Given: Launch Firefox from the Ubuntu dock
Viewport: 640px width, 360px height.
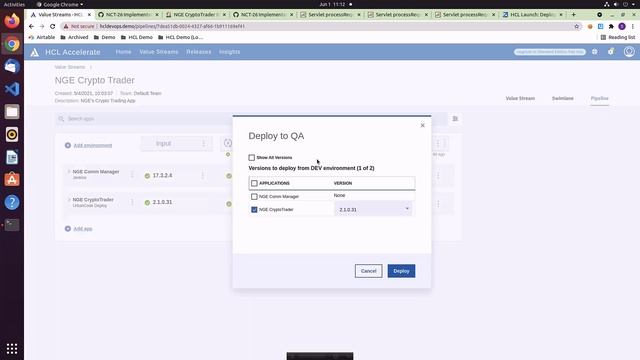Looking at the screenshot, I should [12, 20].
